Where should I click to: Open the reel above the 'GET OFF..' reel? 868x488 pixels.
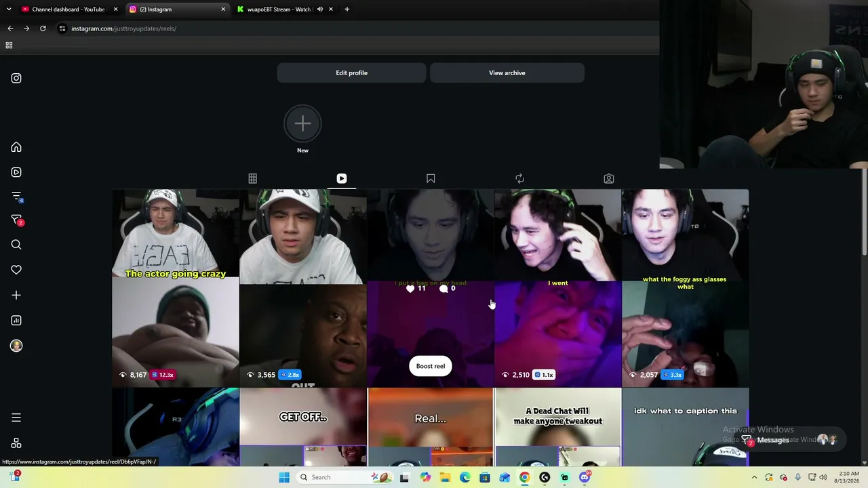point(303,288)
